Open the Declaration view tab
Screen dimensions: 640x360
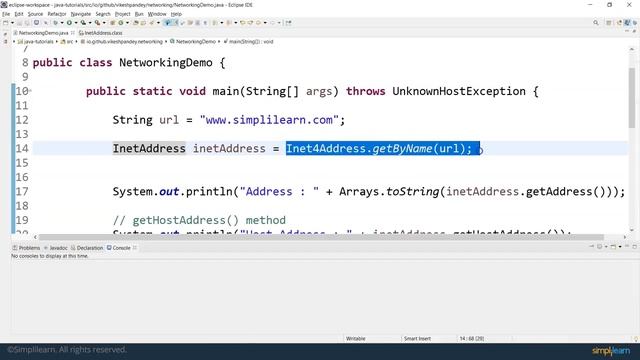pos(87,248)
